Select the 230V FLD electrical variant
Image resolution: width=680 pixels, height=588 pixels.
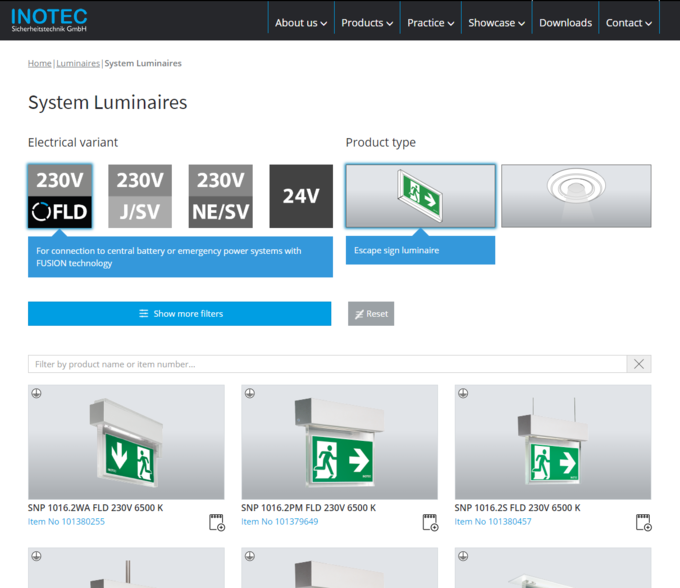tap(60, 196)
